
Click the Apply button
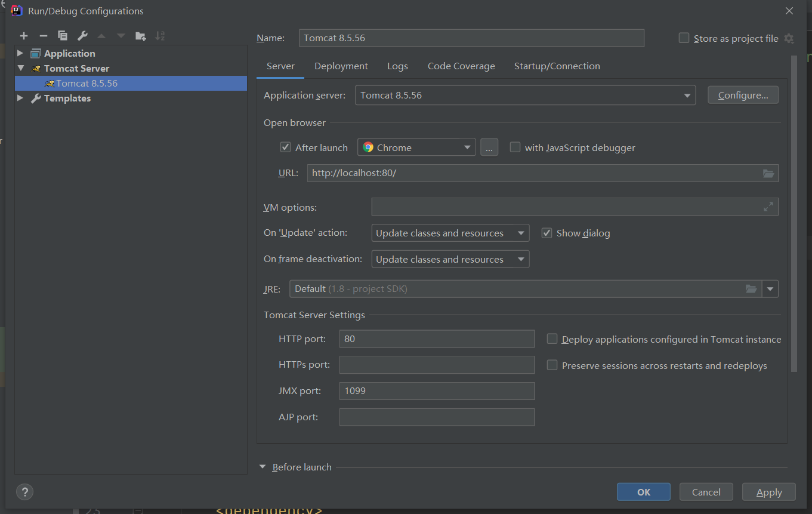pos(769,492)
